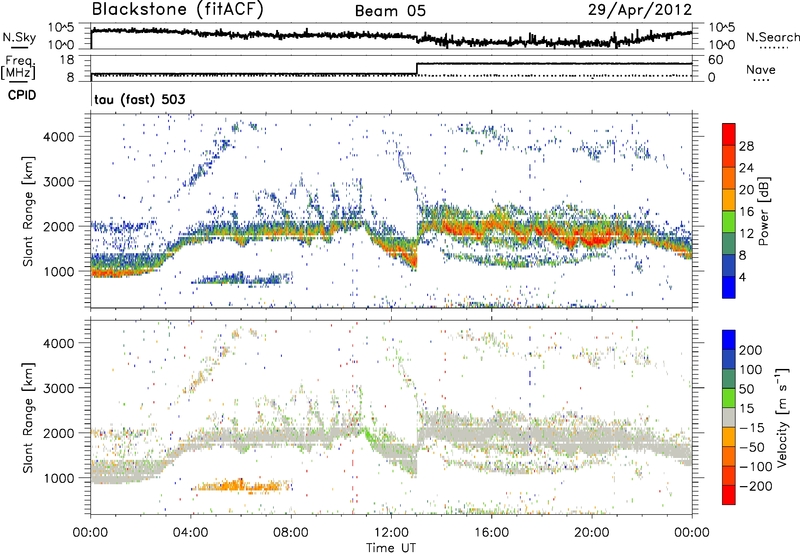Screen dimensions: 800x554
Task: Click the 'Slant Range [km]' label of the power panel
Action: 28,211
